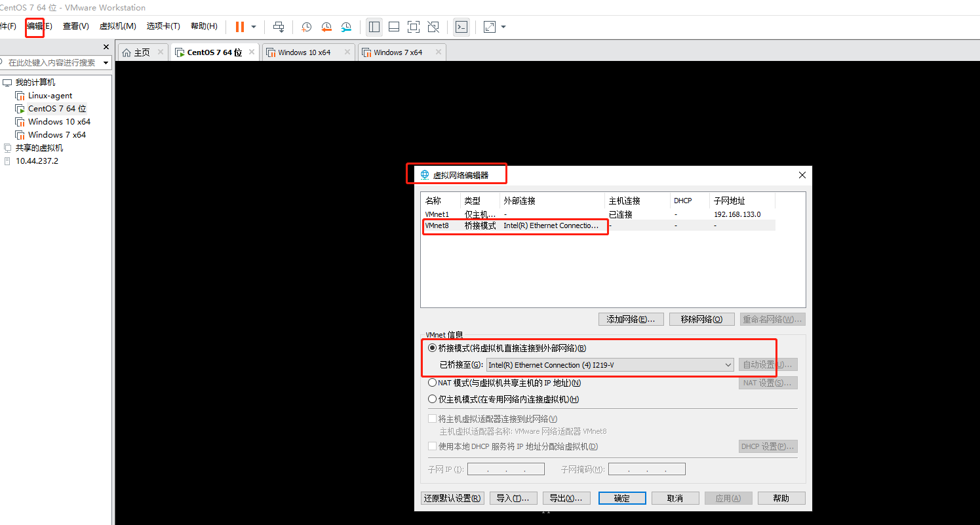Select Windows 7 x64 in the library tree
The image size is (980, 525).
coord(57,135)
